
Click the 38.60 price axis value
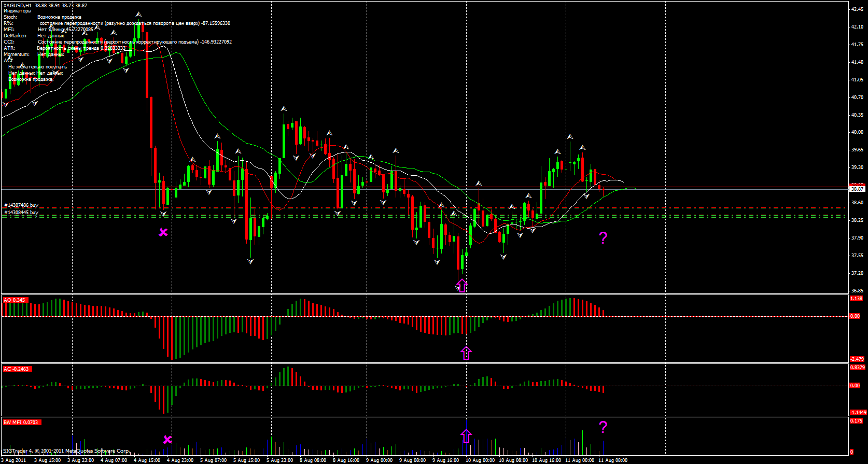(x=857, y=203)
